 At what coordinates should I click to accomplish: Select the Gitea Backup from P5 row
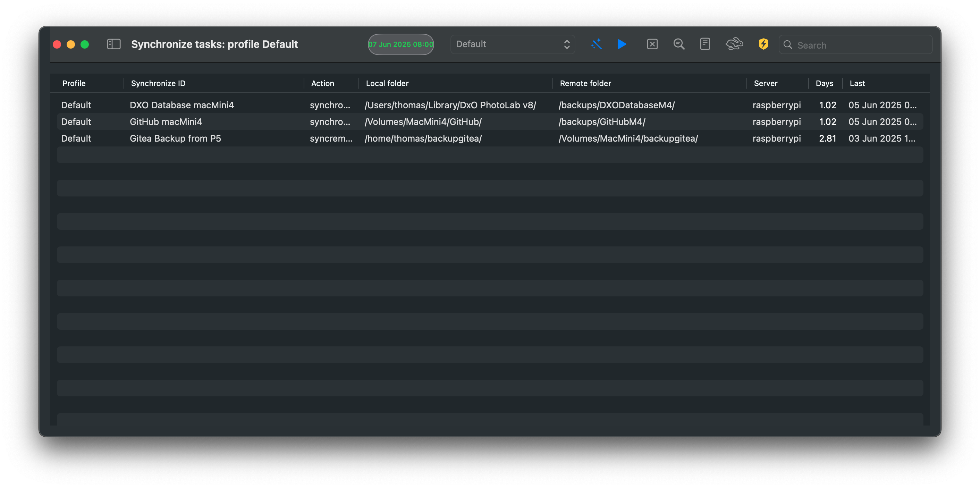pyautogui.click(x=175, y=138)
